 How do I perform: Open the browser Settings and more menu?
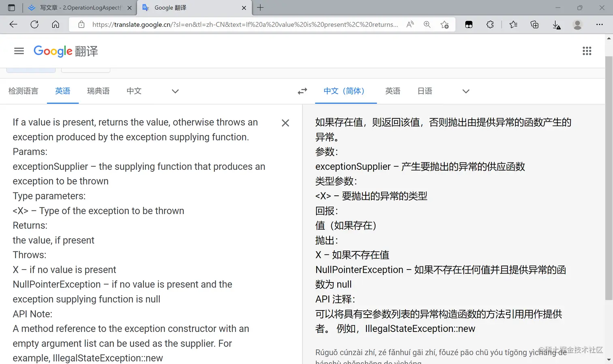tap(600, 24)
